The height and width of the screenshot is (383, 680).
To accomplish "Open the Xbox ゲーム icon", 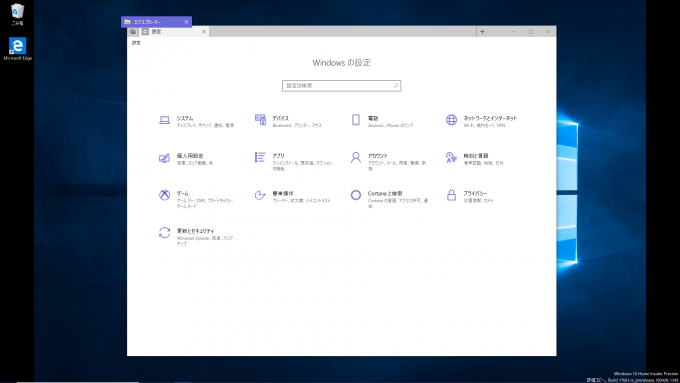I will [x=164, y=195].
